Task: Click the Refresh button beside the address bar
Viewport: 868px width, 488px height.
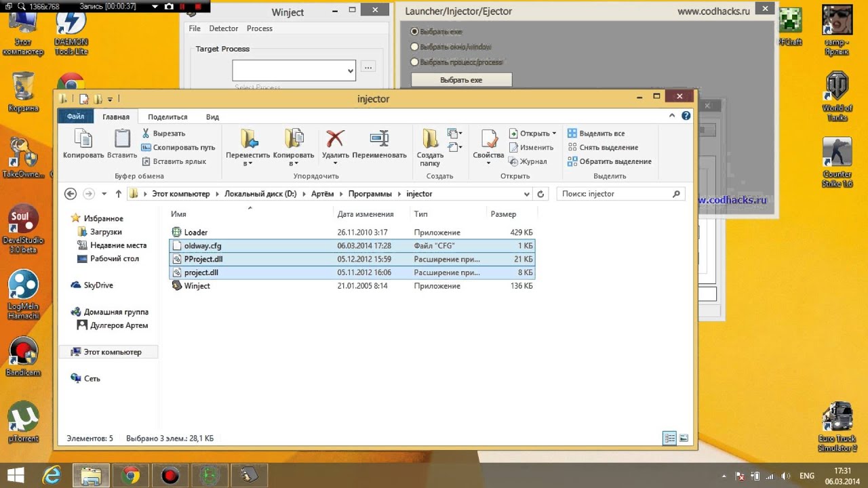Action: 540,194
